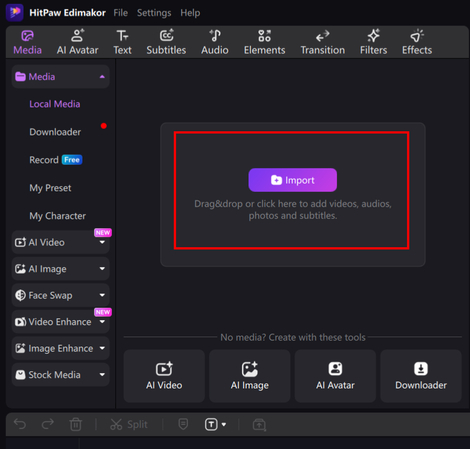Switch to the Subtitles tab
The height and width of the screenshot is (449, 470).
(166, 43)
